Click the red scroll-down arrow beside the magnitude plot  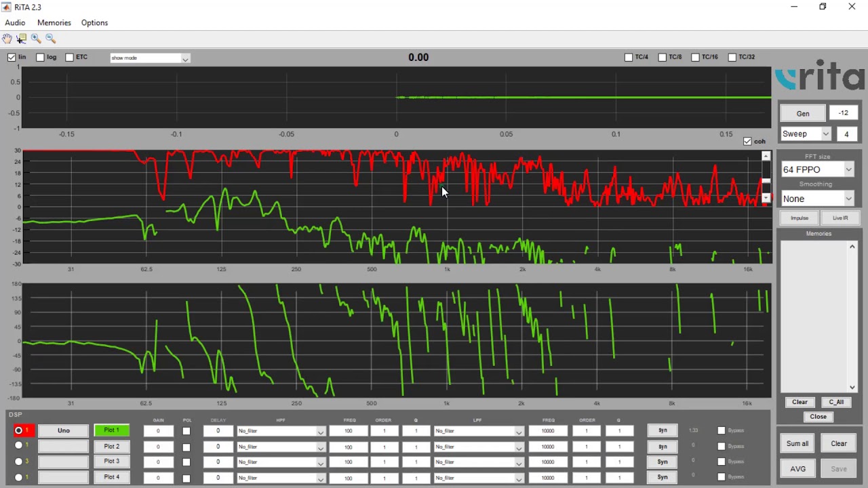coord(766,199)
